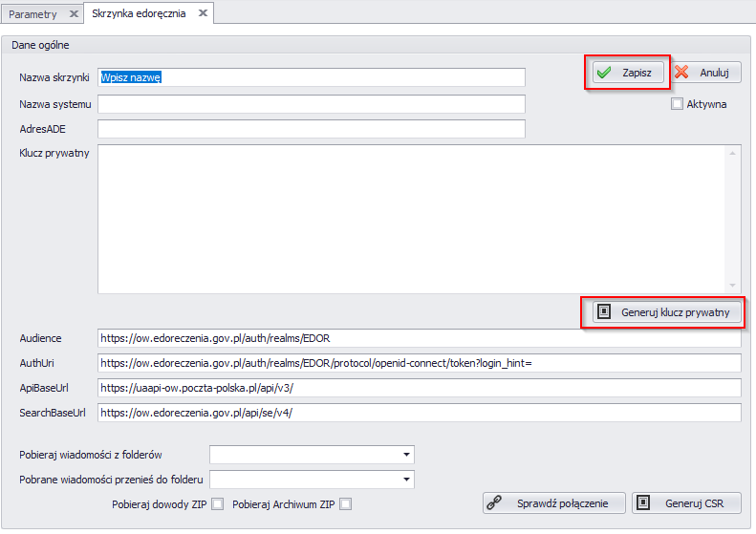Close the Skrzynka edoręcznia tab
Viewport: 756px width, 534px height.
coord(203,13)
